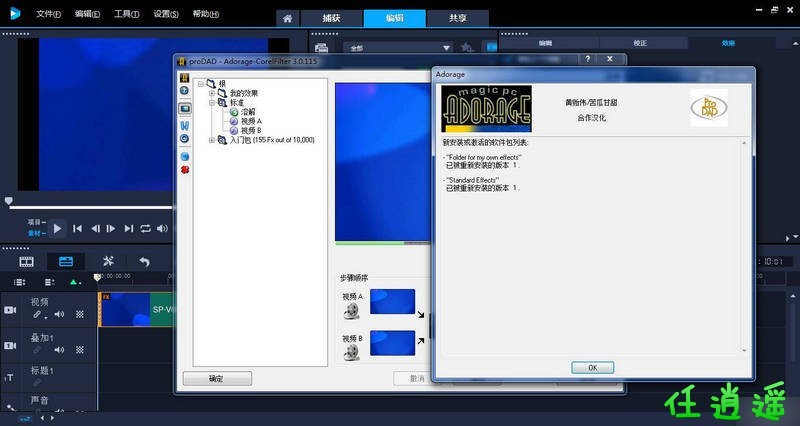Step to next frame

tap(111, 229)
